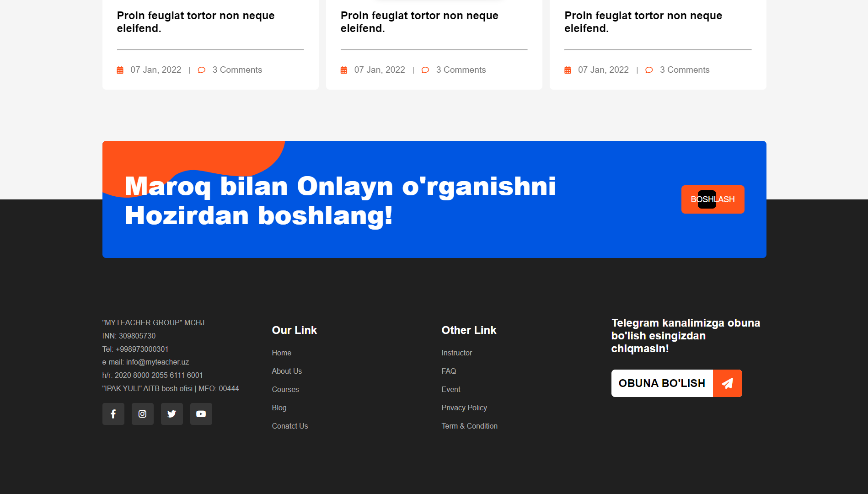
Task: Click the "Other Link" heading
Action: [x=469, y=330]
